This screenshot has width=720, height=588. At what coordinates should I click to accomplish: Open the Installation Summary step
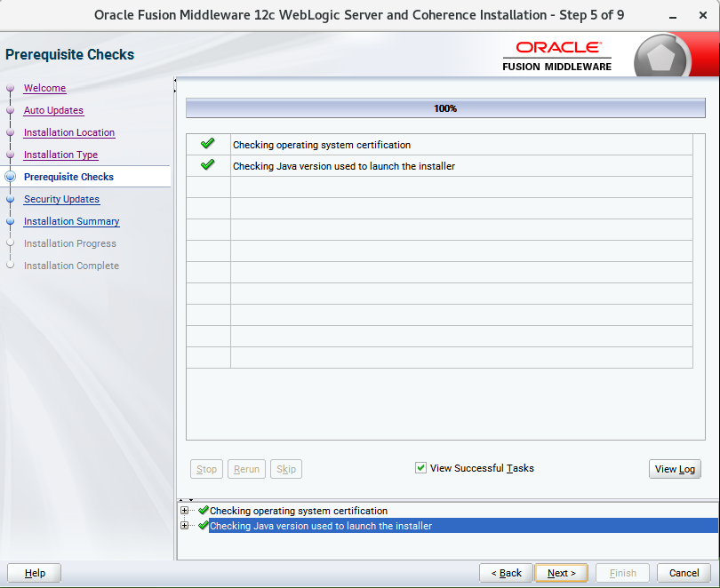(x=71, y=221)
